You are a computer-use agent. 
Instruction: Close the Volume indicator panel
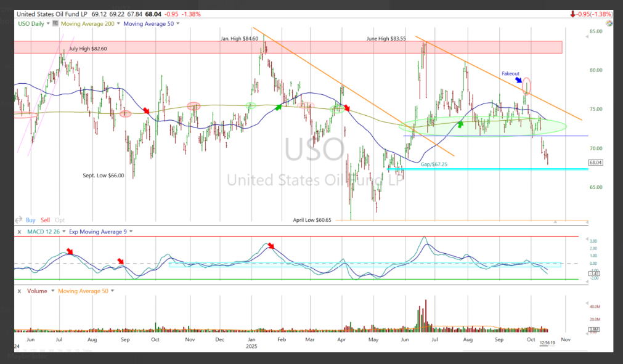[x=19, y=290]
